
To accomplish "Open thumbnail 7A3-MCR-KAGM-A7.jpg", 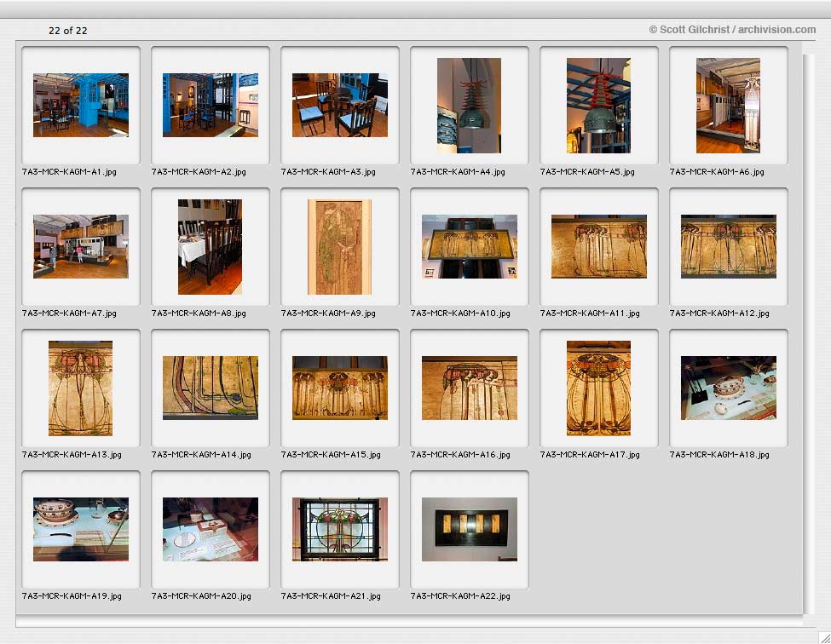I will pyautogui.click(x=81, y=246).
